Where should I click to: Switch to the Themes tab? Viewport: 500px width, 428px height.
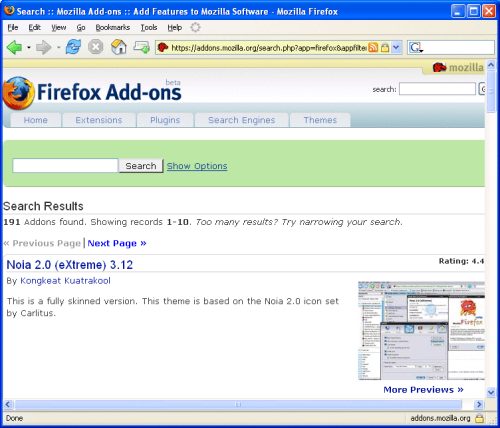320,120
